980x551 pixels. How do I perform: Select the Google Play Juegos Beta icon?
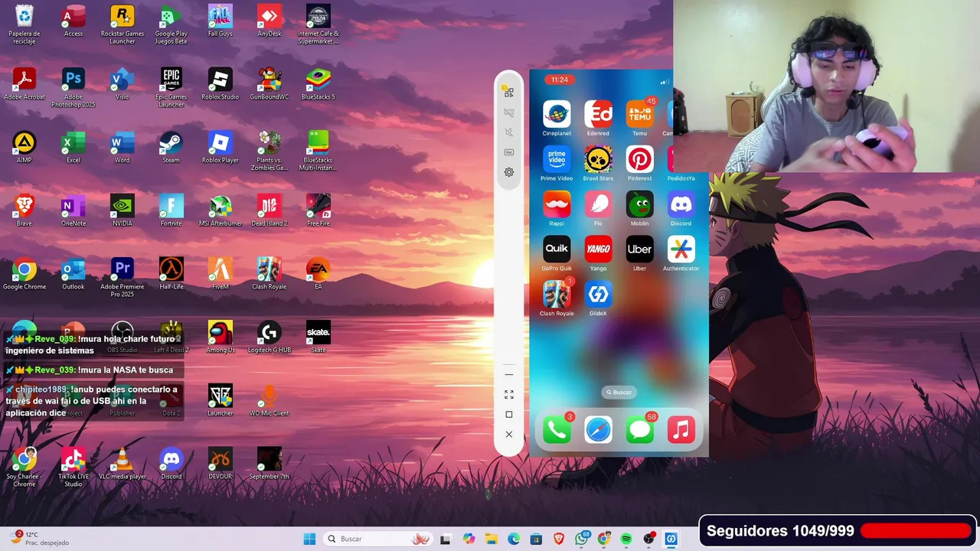pos(171,24)
